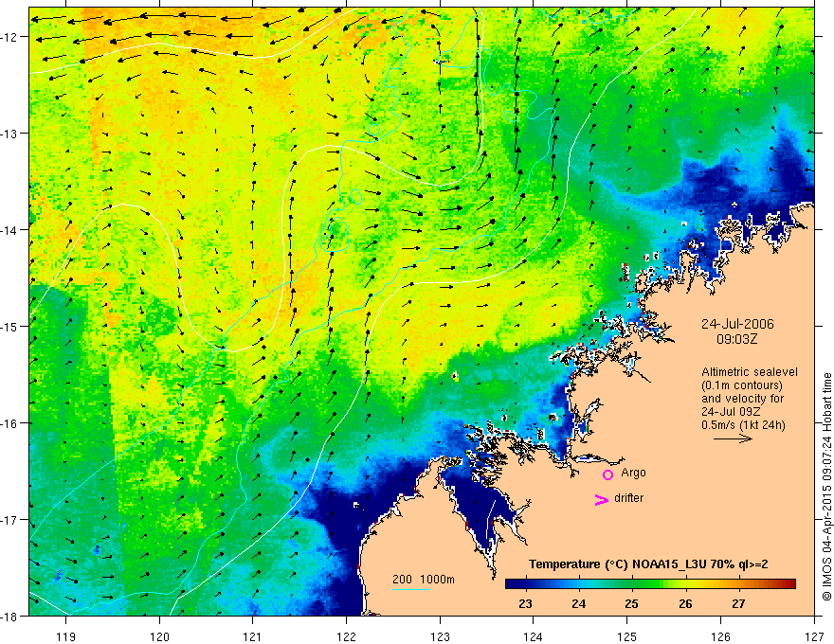The image size is (834, 644).
Task: Click the temperature color scale bar
Action: [650, 583]
